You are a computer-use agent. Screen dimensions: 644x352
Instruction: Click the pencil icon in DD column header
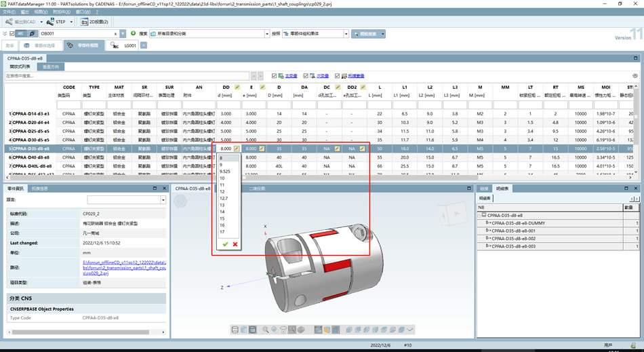click(x=237, y=87)
